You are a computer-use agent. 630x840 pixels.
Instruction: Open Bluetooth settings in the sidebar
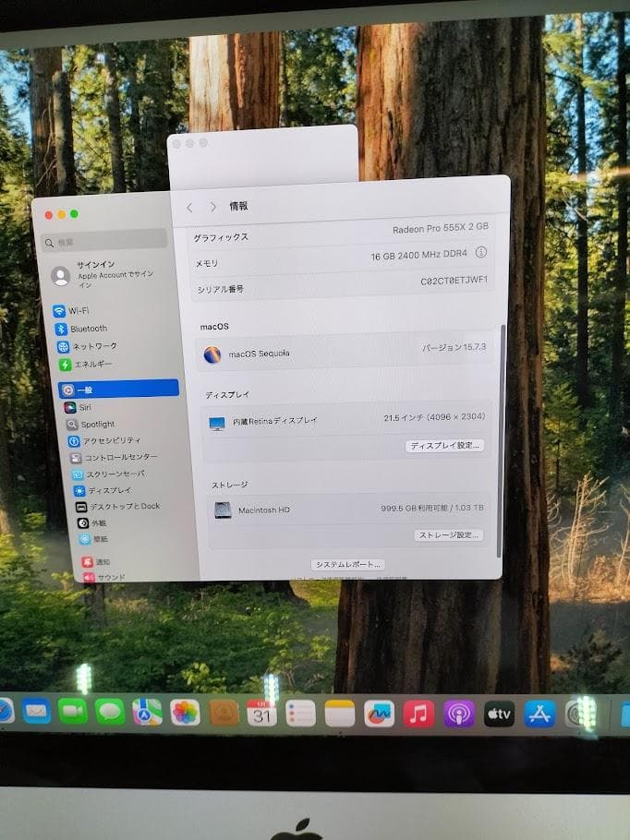coord(81,329)
